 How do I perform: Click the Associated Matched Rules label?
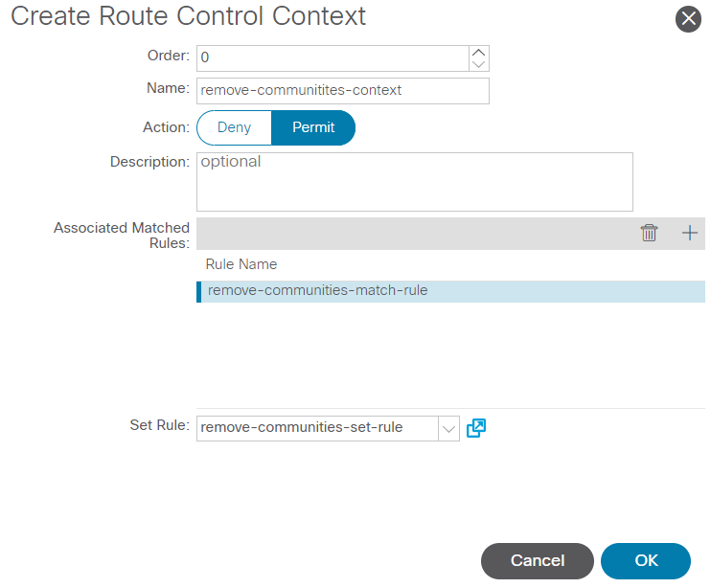click(122, 236)
